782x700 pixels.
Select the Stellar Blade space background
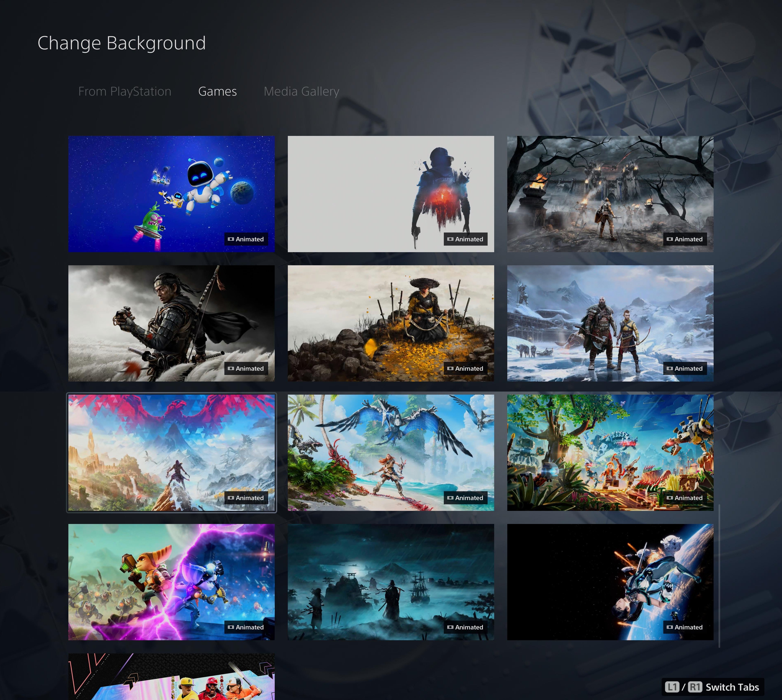[x=611, y=582]
